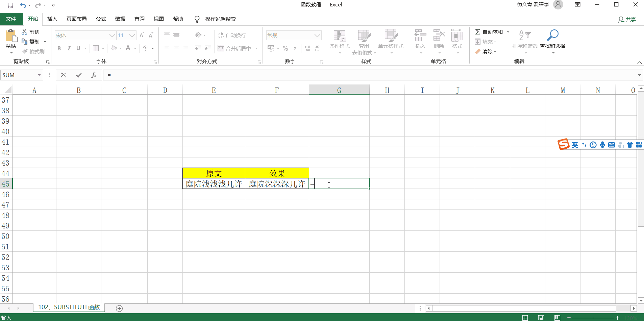Image resolution: width=644 pixels, height=321 pixels.
Task: Click the Undo arrow icon
Action: 23,5
